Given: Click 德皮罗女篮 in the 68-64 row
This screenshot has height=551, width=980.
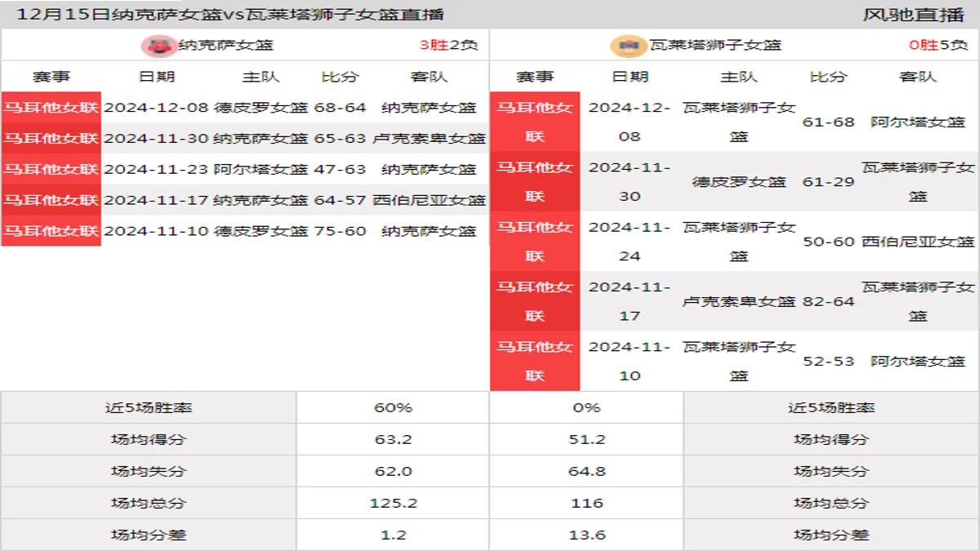Looking at the screenshot, I should coord(261,107).
